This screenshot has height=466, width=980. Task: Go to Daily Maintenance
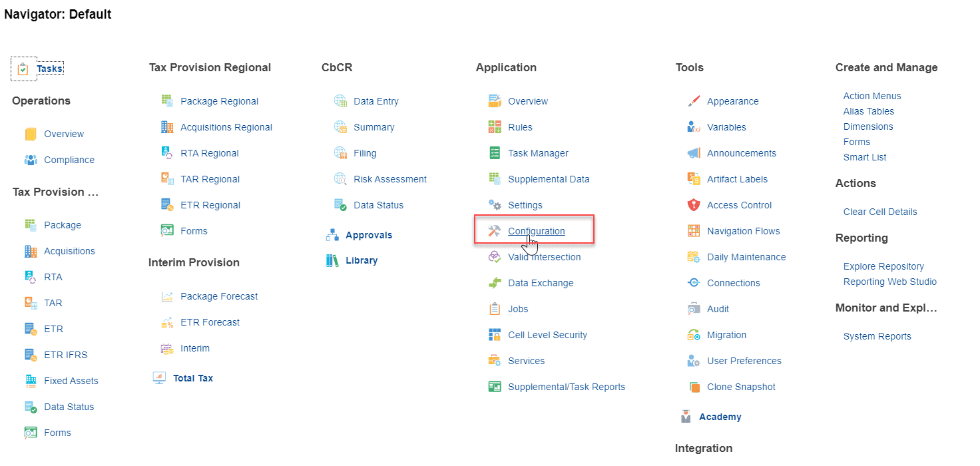click(x=746, y=257)
